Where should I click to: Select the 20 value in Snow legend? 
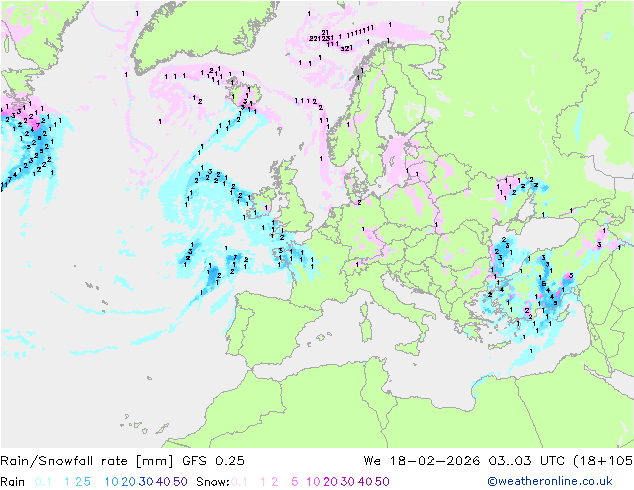pos(330,482)
